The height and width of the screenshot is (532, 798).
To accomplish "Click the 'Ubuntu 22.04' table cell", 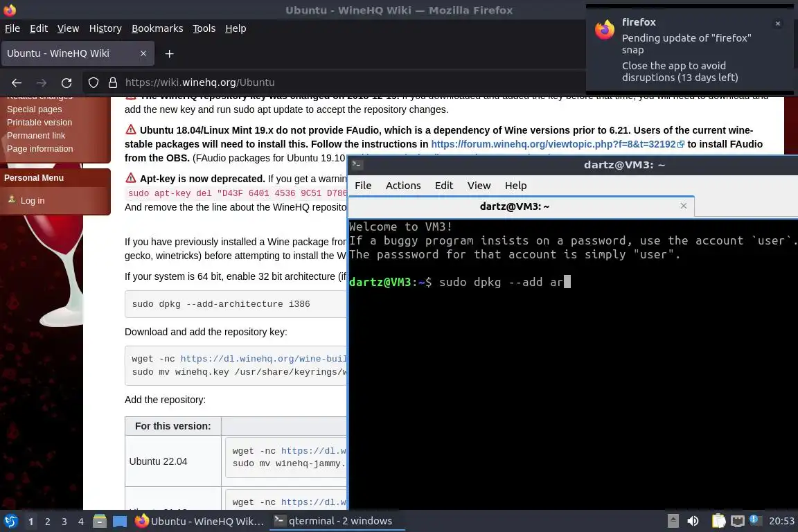I will (173, 461).
